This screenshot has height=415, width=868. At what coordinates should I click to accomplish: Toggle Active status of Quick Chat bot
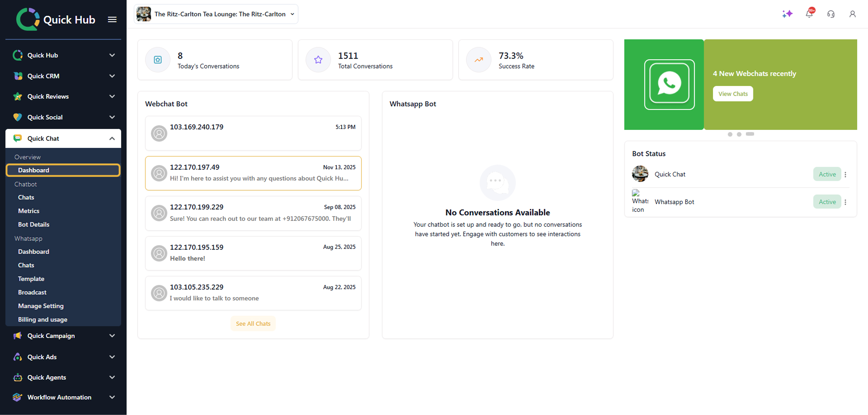coord(827,174)
